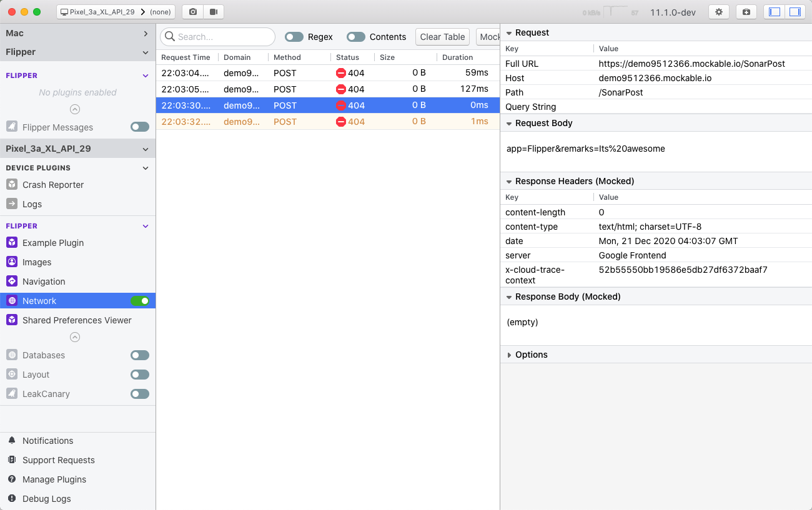This screenshot has height=510, width=812.
Task: Click the Notifications bell icon
Action: pyautogui.click(x=11, y=441)
